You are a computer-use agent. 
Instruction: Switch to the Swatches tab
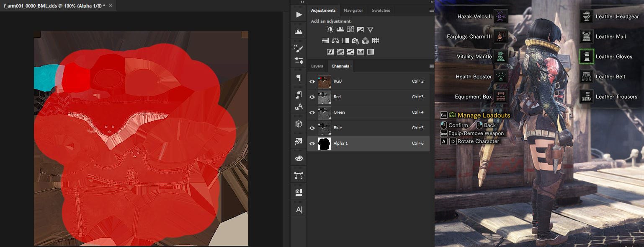click(x=381, y=10)
